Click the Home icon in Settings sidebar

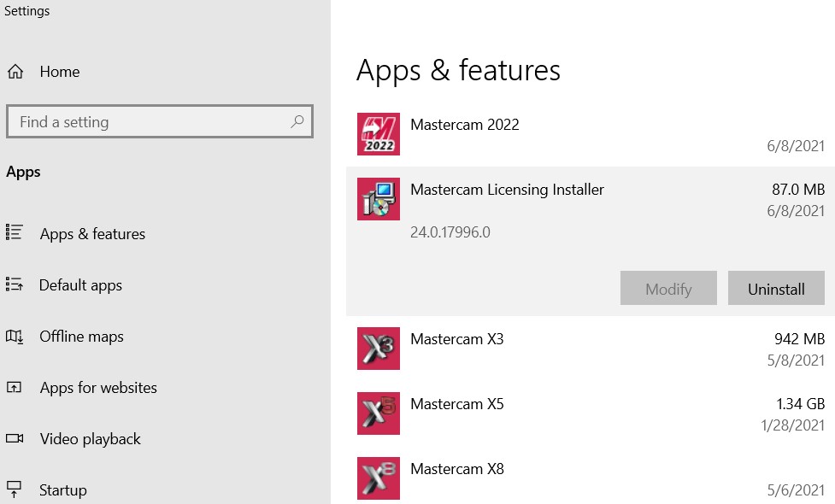tap(15, 71)
